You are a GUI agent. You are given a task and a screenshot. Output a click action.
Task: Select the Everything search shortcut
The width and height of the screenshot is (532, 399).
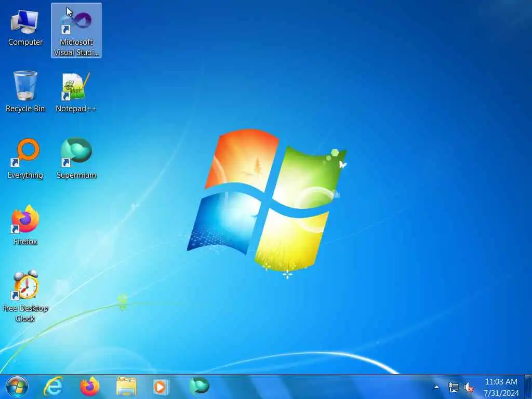click(25, 158)
